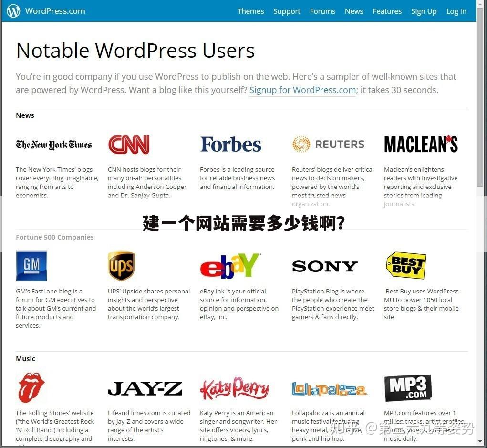Screen dimensions: 487x448
Task: Click The New York Times logo
Action: 54,145
